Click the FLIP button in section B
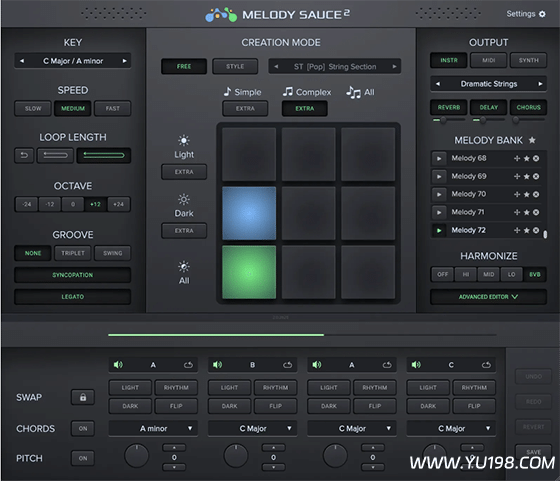 pos(275,406)
